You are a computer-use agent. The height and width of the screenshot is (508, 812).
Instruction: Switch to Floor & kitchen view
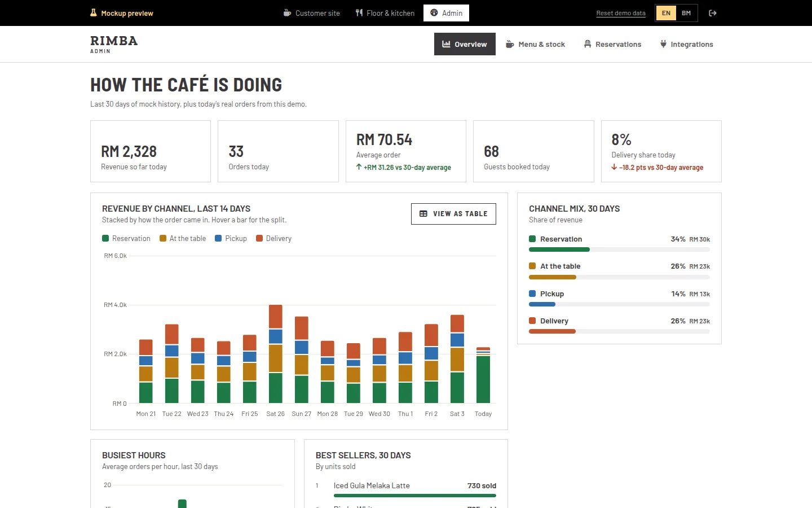[x=385, y=13]
